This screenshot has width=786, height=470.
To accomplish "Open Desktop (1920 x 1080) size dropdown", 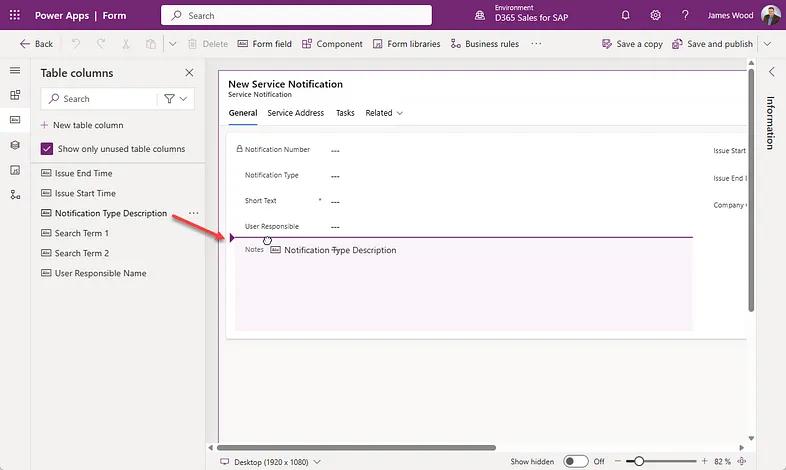I will (x=271, y=461).
